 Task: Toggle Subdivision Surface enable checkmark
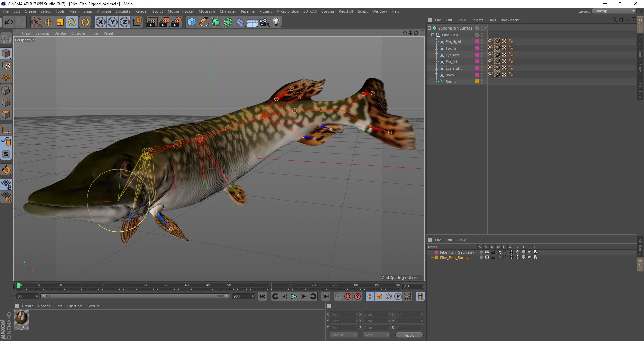point(485,28)
